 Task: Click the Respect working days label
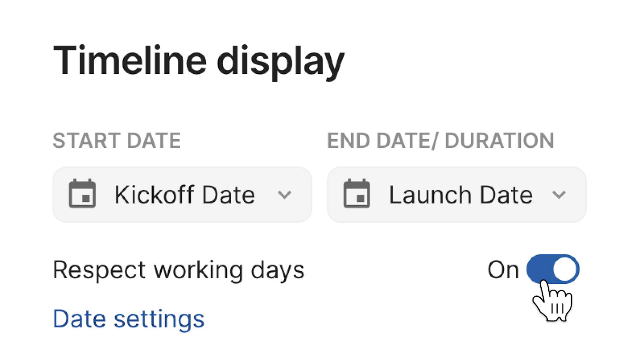[x=178, y=270]
